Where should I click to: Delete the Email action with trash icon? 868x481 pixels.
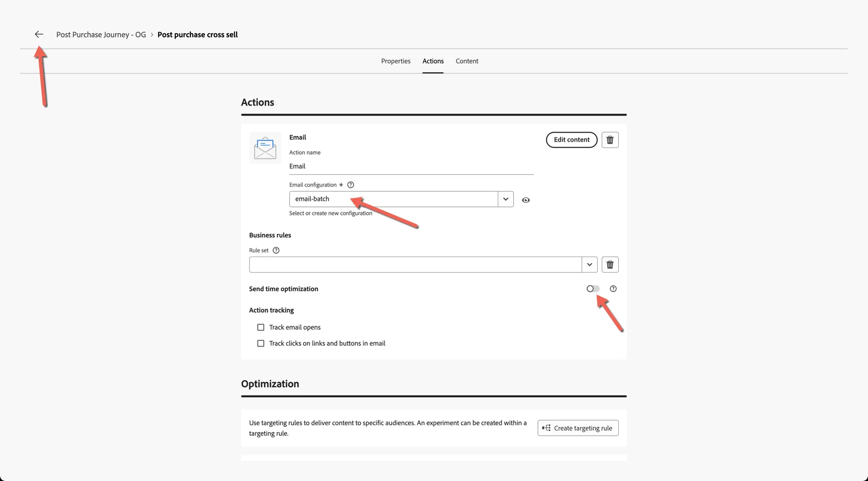pyautogui.click(x=610, y=140)
